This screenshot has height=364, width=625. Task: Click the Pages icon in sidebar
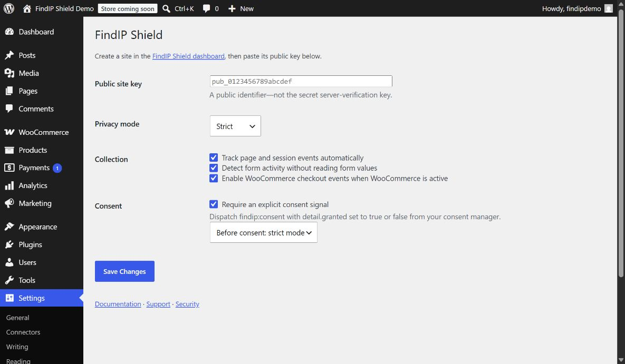[x=9, y=91]
